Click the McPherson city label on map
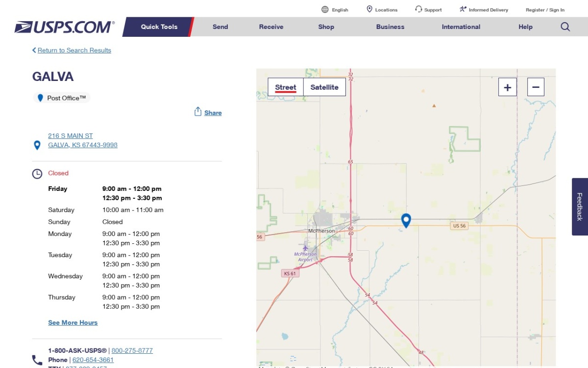The width and height of the screenshot is (588, 368). coord(321,231)
